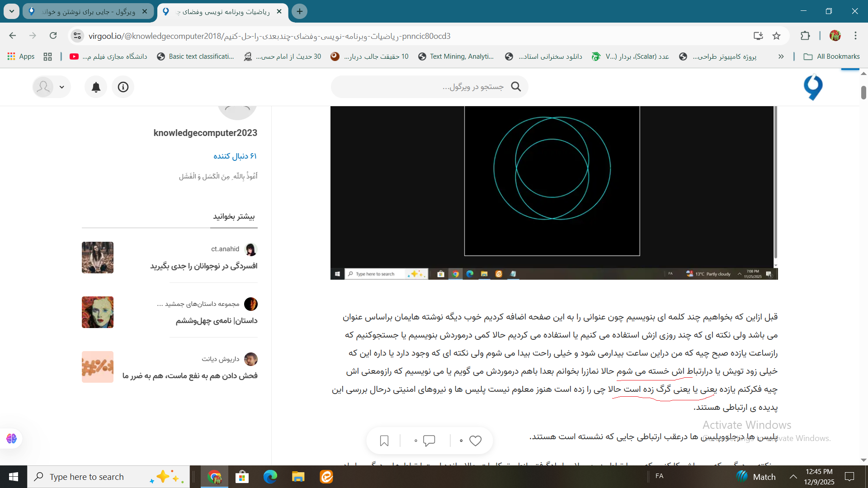Expand the Chrome tab search dropdown
The width and height of the screenshot is (868, 488).
tap(12, 11)
